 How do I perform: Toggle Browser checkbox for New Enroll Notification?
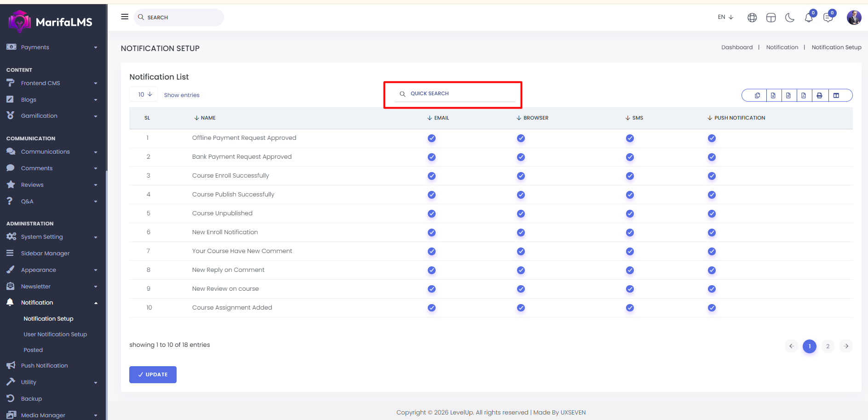[x=521, y=233]
